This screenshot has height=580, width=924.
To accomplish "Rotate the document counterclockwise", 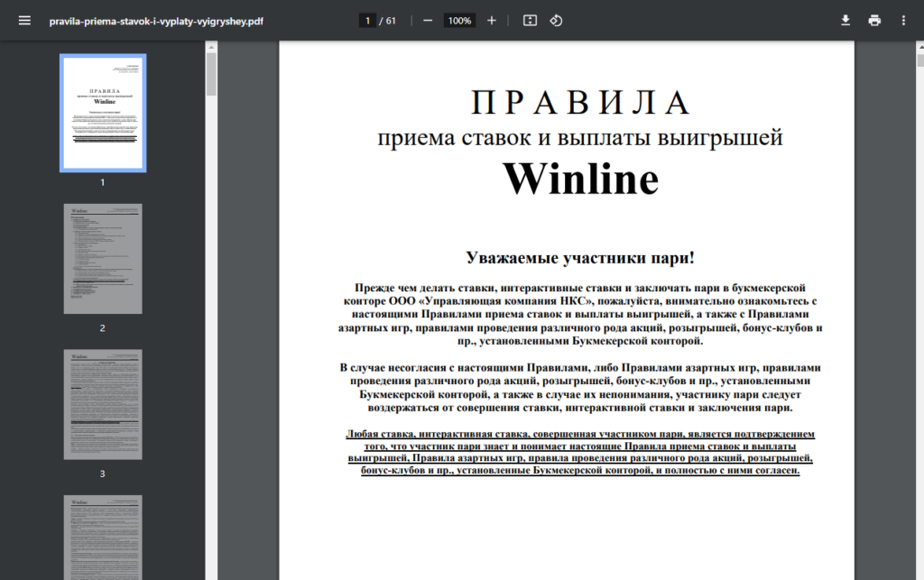I will point(556,21).
